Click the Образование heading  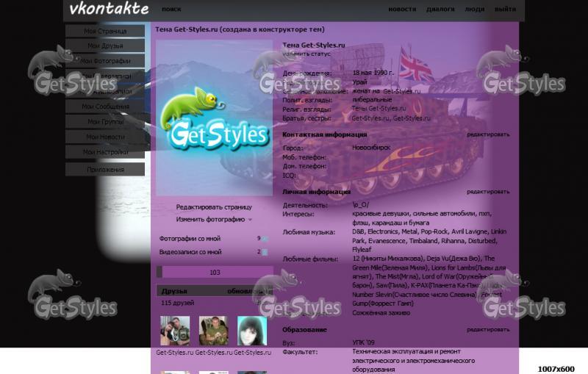coord(304,330)
